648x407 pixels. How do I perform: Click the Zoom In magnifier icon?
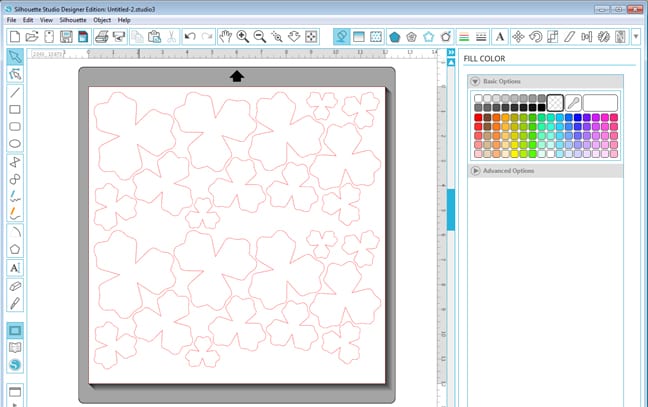pos(242,37)
